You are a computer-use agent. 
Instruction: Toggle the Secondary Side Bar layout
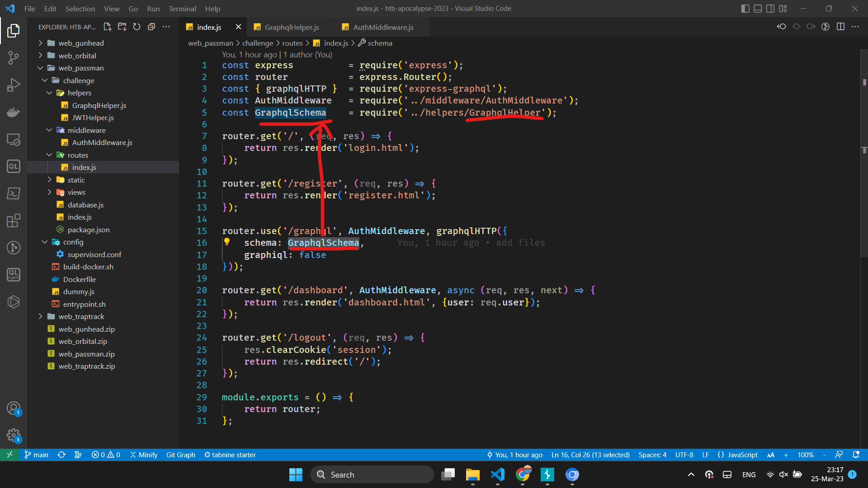(x=770, y=9)
